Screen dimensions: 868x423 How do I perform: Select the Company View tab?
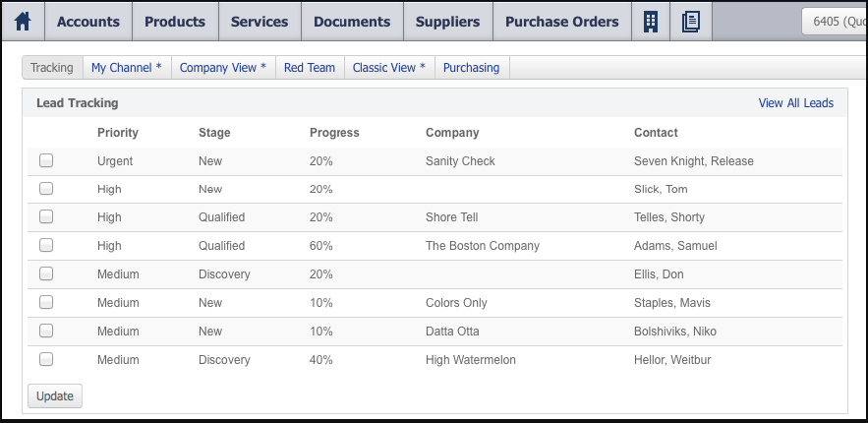point(223,68)
